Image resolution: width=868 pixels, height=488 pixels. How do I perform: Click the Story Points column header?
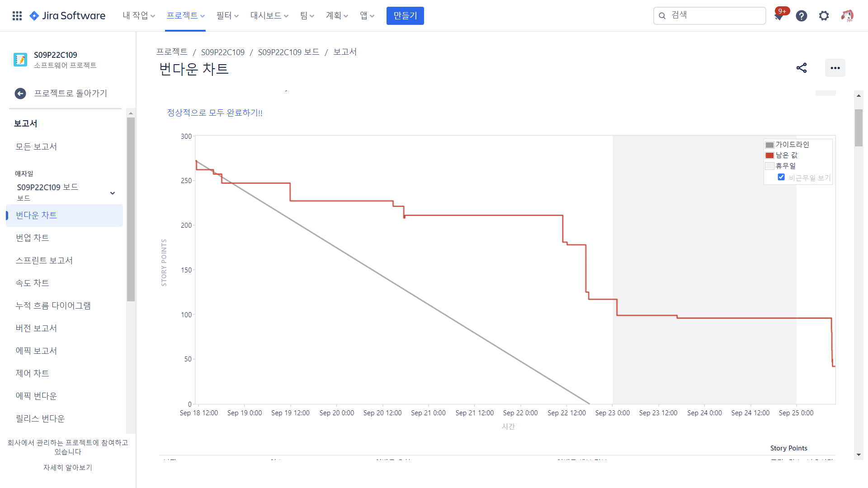pyautogui.click(x=788, y=448)
